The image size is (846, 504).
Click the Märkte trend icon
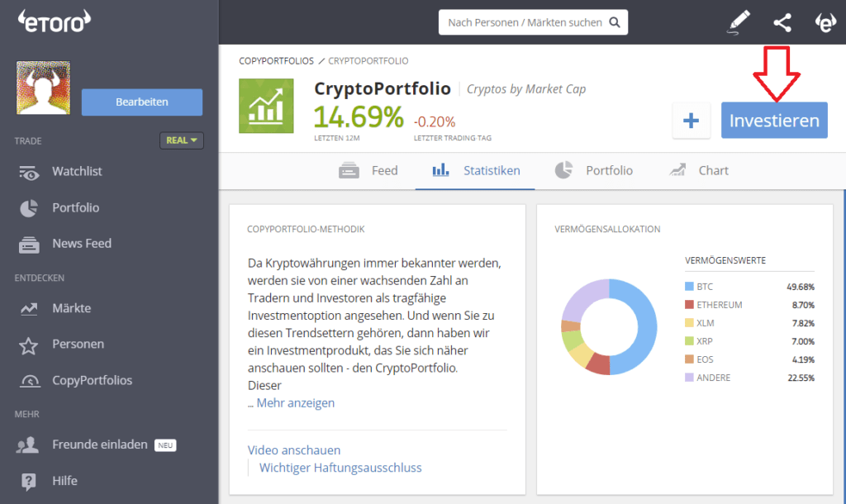[29, 309]
